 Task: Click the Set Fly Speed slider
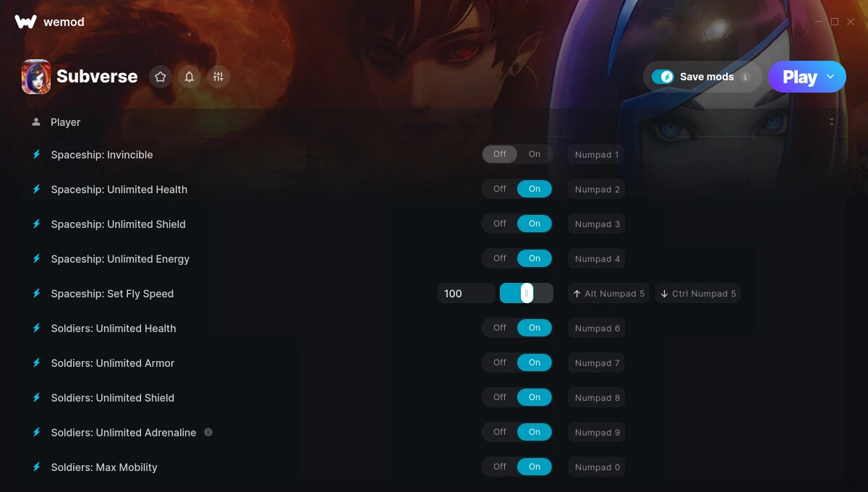[x=527, y=293]
